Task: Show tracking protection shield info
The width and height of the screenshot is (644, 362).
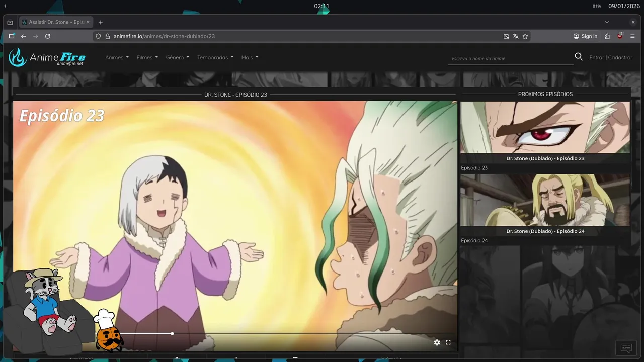Action: click(99, 36)
